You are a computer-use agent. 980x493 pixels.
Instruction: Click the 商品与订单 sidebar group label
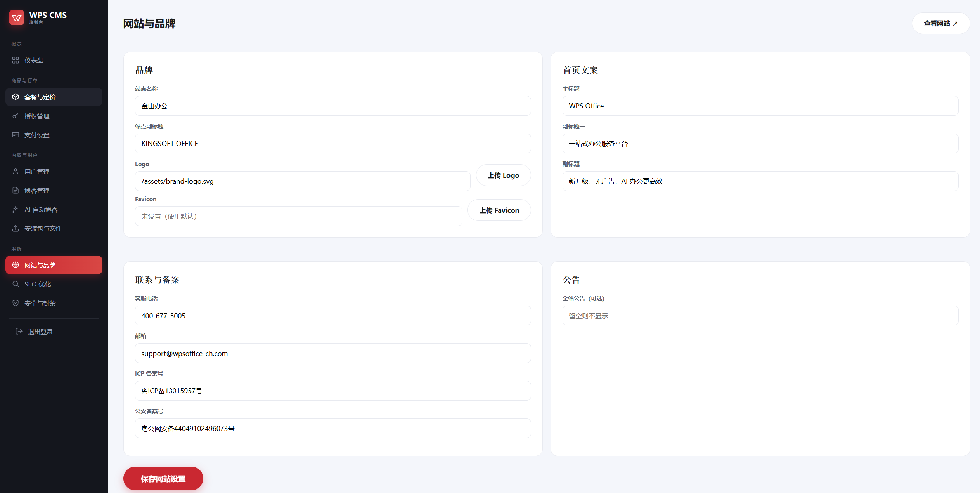pyautogui.click(x=24, y=80)
